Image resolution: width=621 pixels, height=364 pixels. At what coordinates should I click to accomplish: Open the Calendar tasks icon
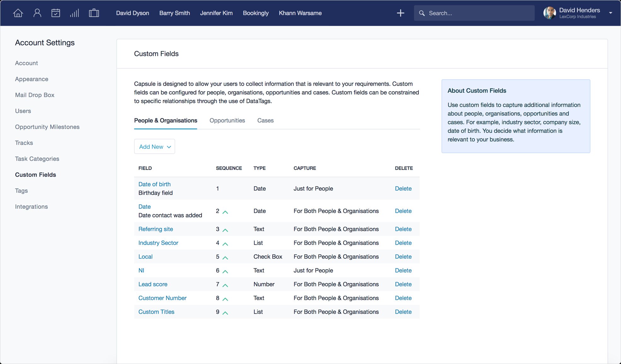click(56, 13)
